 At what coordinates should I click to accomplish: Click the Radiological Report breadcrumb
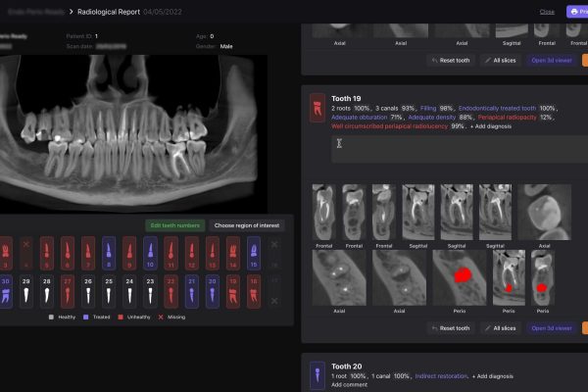109,12
